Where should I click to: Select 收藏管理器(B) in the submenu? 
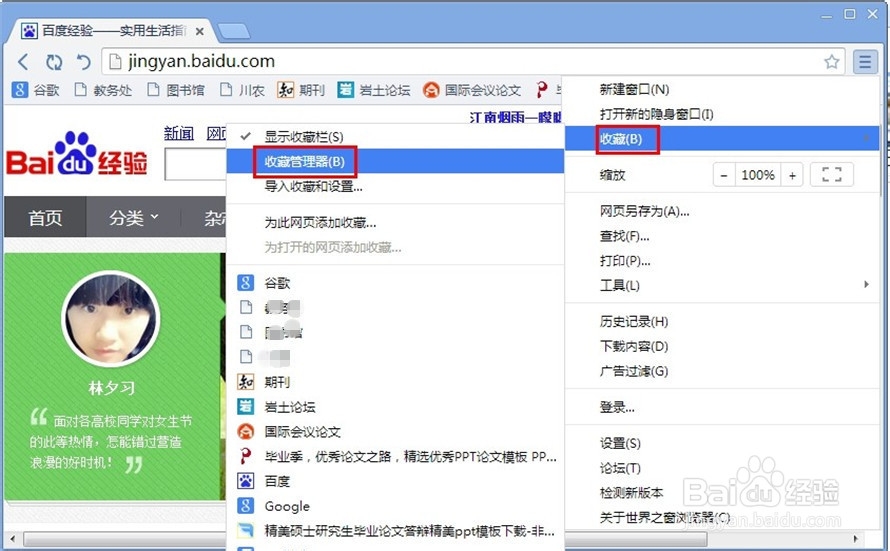tap(395, 162)
